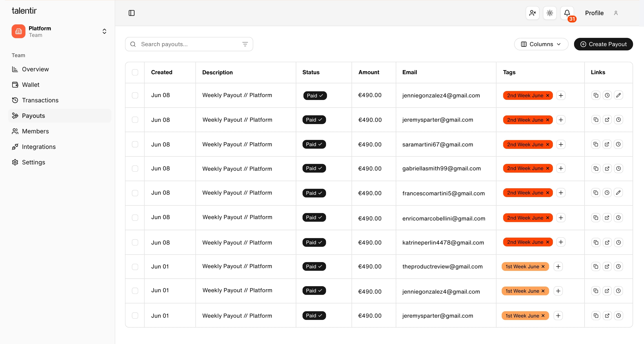This screenshot has height=344, width=644.
Task: Remove 1st Week June tag from jeremysparter Jun 01
Action: point(543,316)
